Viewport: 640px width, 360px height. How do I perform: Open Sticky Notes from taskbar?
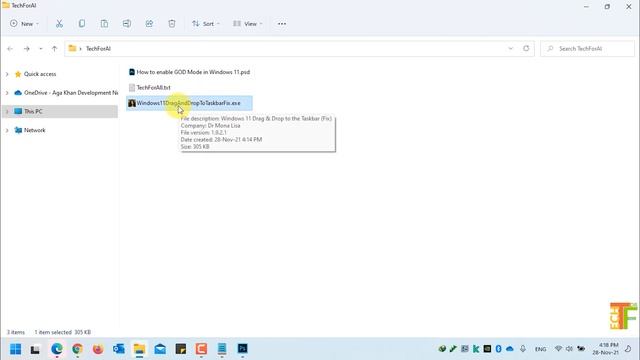point(180,349)
